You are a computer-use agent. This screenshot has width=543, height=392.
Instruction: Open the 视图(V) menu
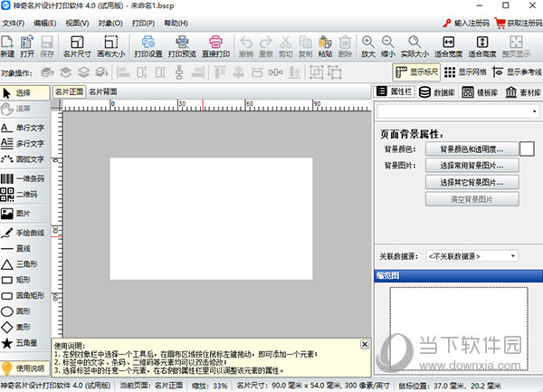tap(77, 24)
